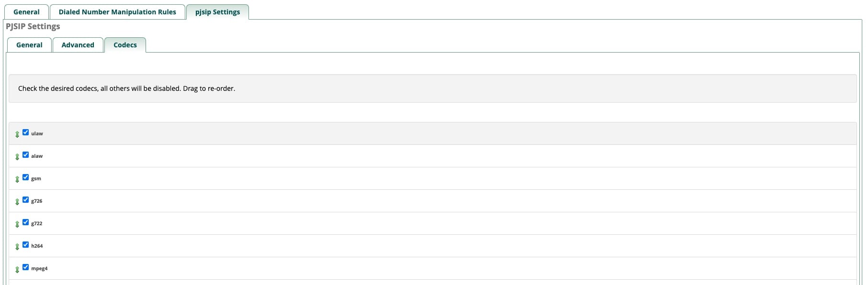Click the reorder arrow icon beside ulaw
The width and height of the screenshot is (868, 285).
[x=17, y=134]
